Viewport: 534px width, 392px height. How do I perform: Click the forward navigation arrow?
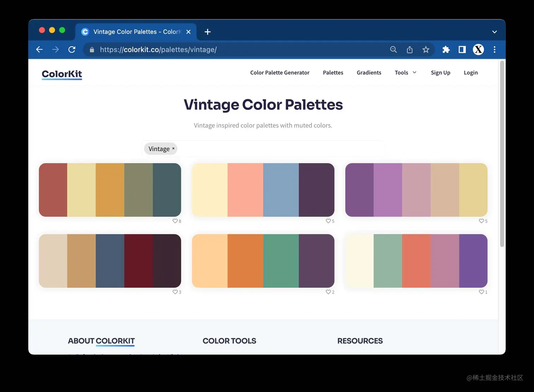(x=55, y=49)
